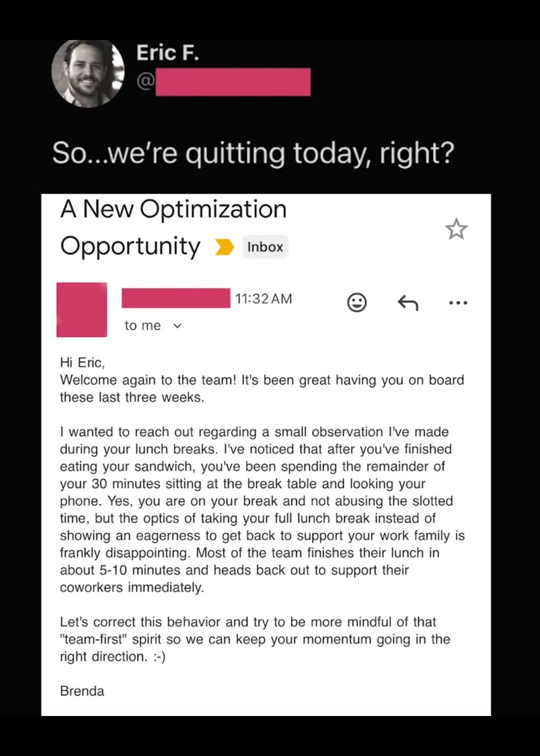Reply to the email using arrow icon

[x=407, y=302]
